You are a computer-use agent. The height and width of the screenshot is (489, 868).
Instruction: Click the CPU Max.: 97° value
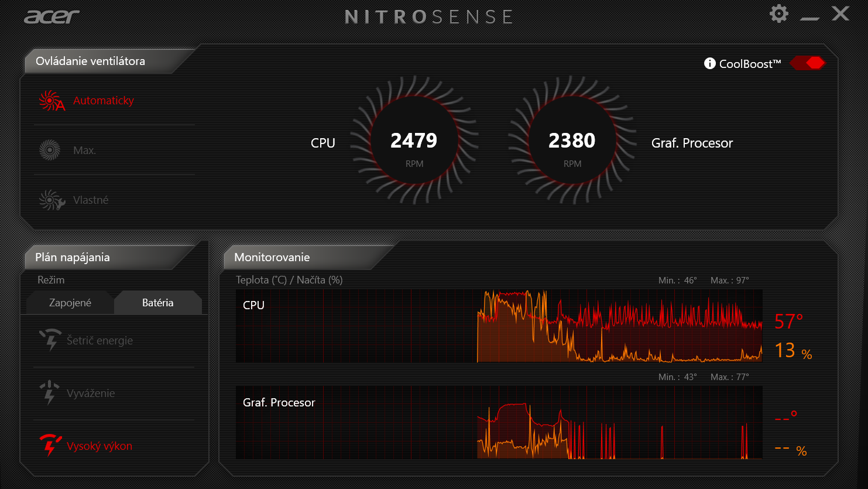(729, 281)
